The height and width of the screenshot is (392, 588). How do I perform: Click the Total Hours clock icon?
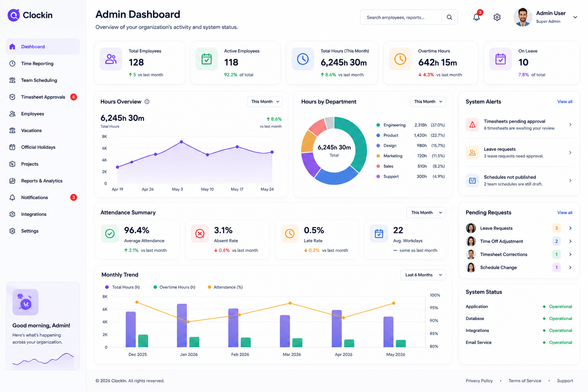click(x=303, y=59)
